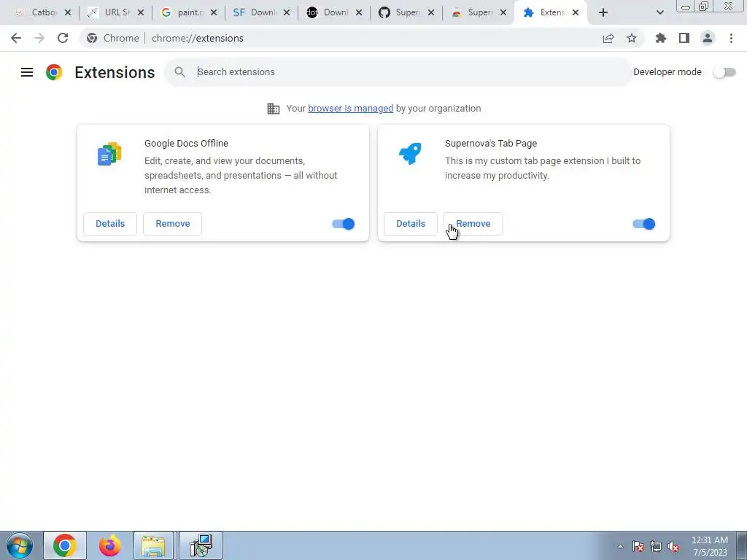Reload the extensions page
Viewport: 747px width, 560px height.
(63, 38)
